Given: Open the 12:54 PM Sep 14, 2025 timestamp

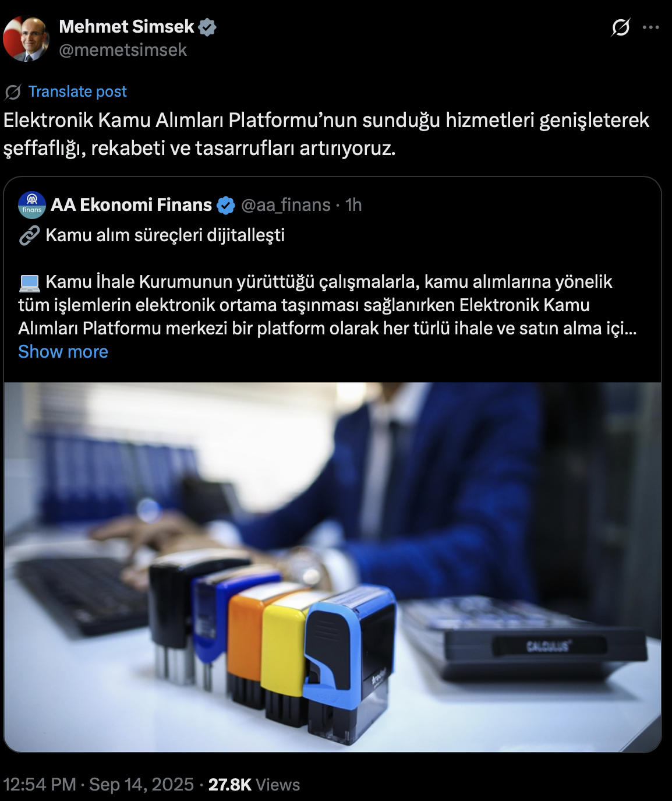Looking at the screenshot, I should [98, 784].
